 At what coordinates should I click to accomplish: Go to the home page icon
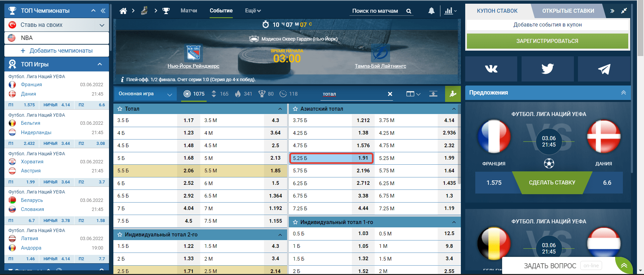click(x=123, y=11)
